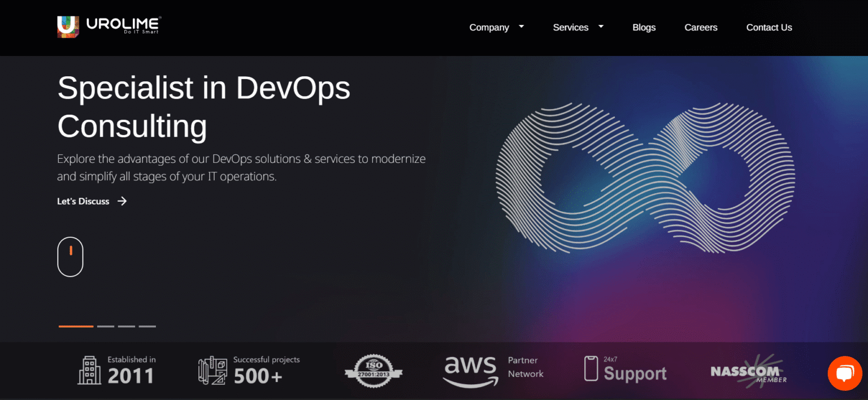Navigate to the Careers page
The height and width of the screenshot is (400, 868).
(701, 27)
